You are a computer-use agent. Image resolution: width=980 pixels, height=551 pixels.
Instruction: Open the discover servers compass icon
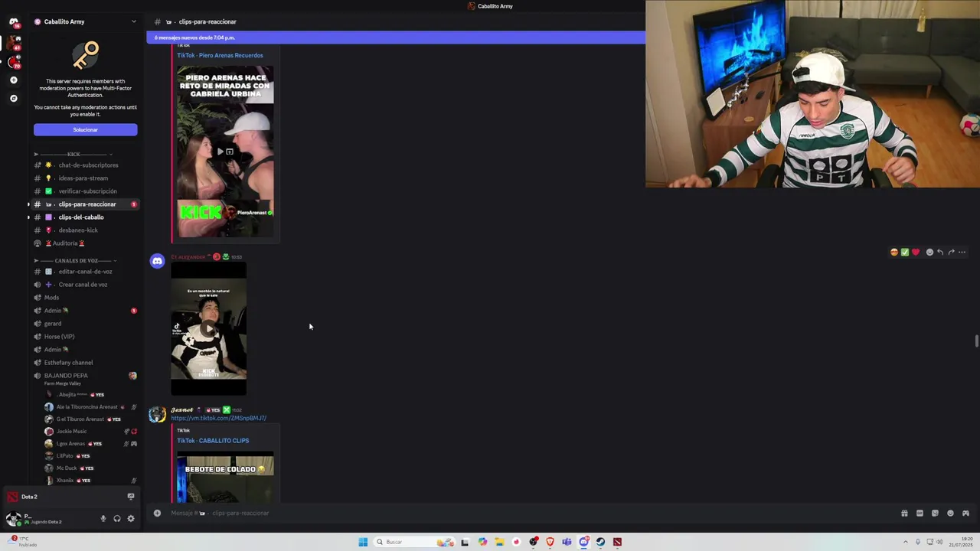(13, 98)
